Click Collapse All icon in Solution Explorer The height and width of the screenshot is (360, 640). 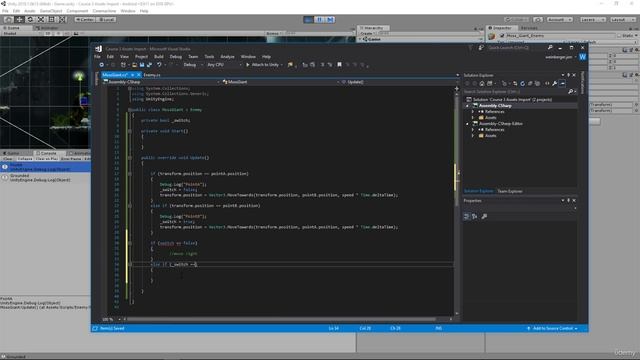coord(530,84)
